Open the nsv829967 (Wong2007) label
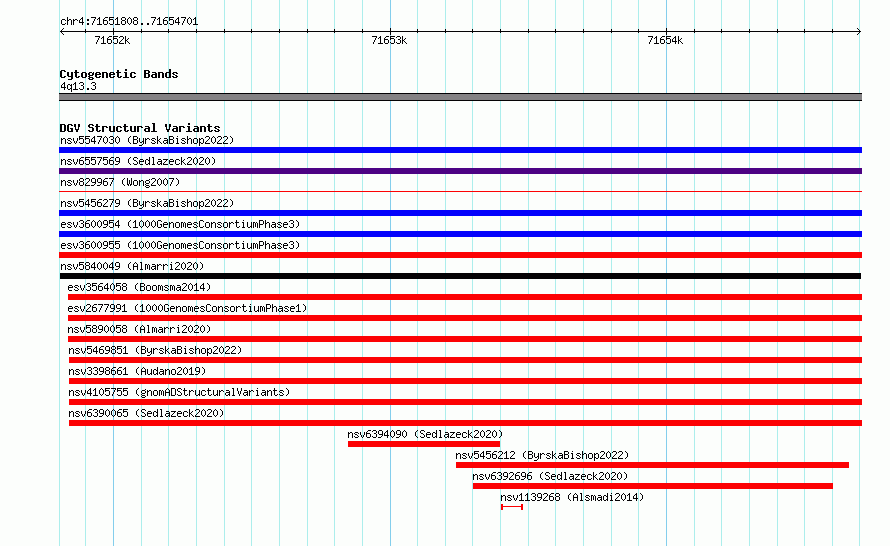This screenshot has height=546, width=890. click(120, 182)
